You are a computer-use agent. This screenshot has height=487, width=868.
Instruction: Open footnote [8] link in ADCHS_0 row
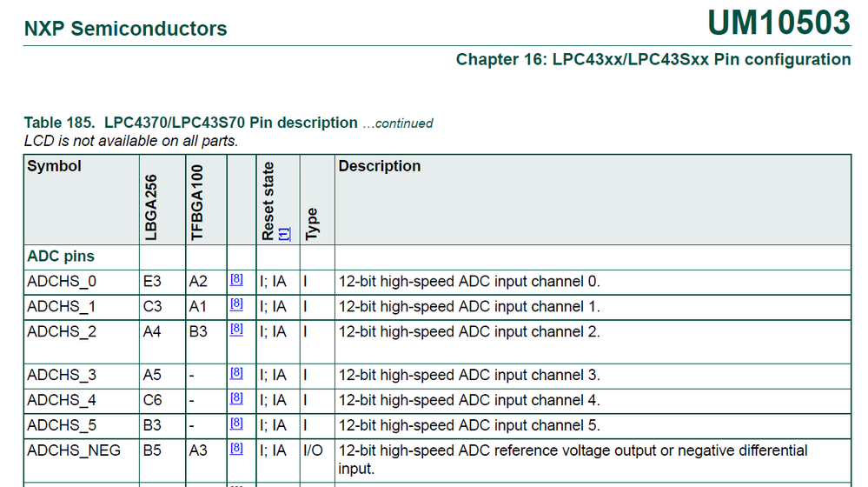pyautogui.click(x=236, y=279)
